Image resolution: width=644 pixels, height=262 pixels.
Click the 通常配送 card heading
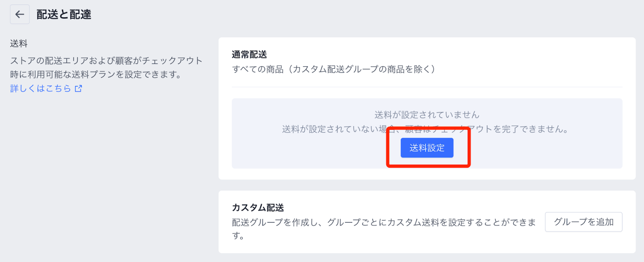click(x=250, y=54)
